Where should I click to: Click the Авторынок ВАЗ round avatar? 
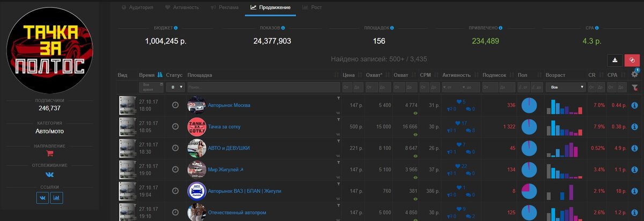196,191
